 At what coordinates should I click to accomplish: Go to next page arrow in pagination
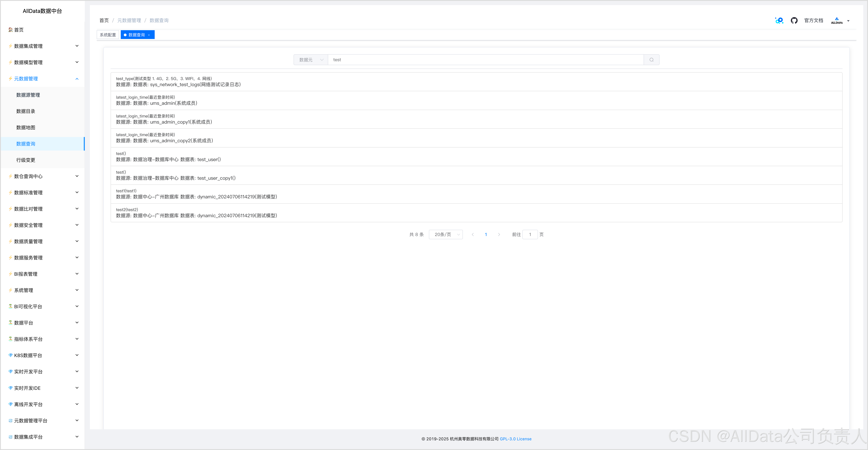coord(499,234)
